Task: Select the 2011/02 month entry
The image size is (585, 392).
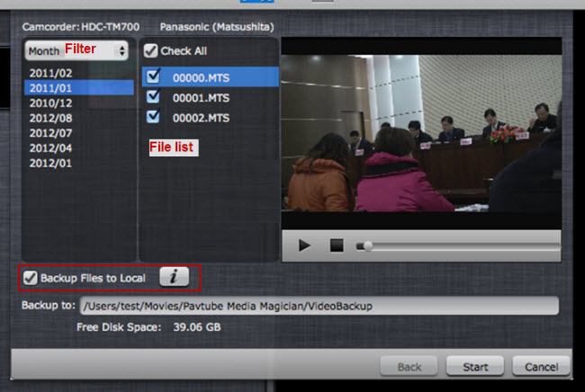Action: point(50,73)
